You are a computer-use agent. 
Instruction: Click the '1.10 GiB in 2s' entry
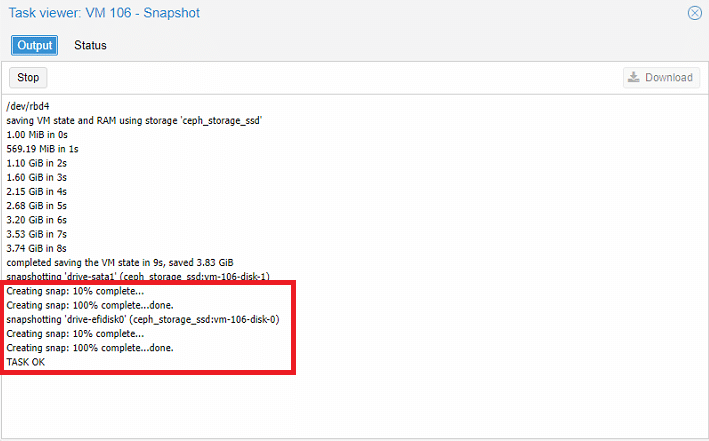(37, 163)
